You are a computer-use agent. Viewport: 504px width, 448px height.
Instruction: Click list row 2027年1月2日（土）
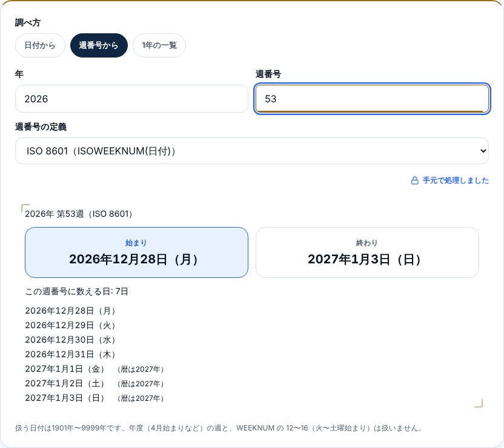(x=95, y=383)
